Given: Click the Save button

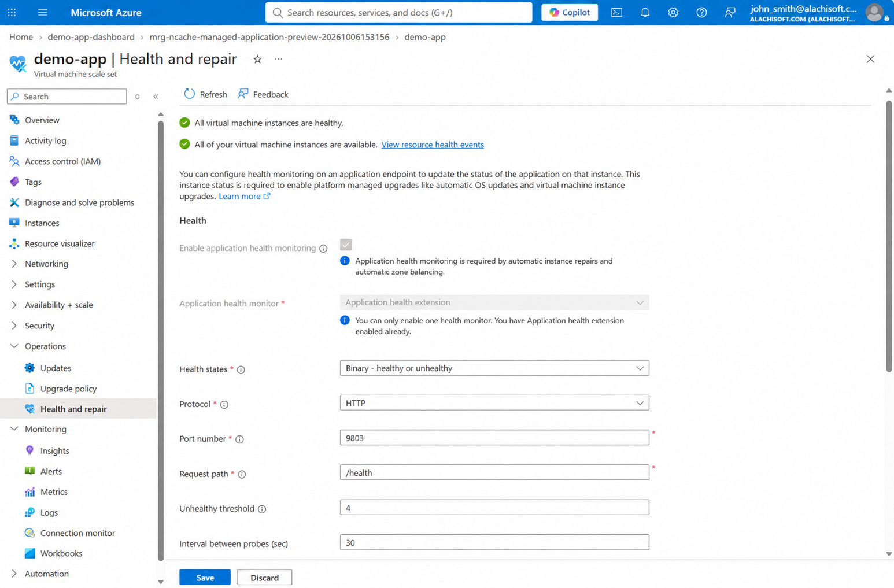Looking at the screenshot, I should tap(205, 578).
